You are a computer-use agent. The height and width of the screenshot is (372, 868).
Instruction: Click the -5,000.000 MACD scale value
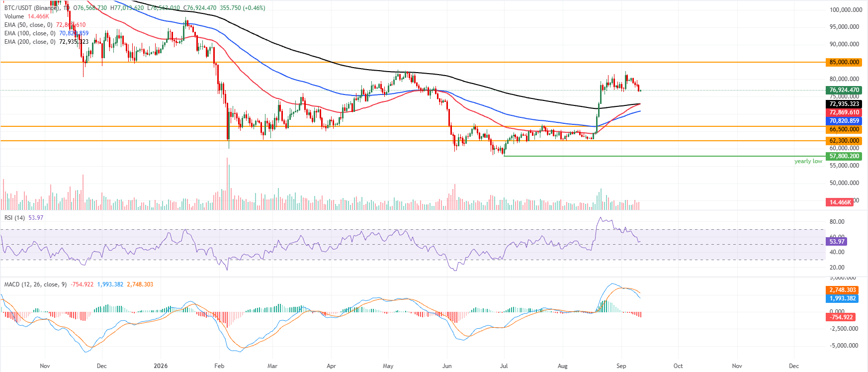coord(844,346)
